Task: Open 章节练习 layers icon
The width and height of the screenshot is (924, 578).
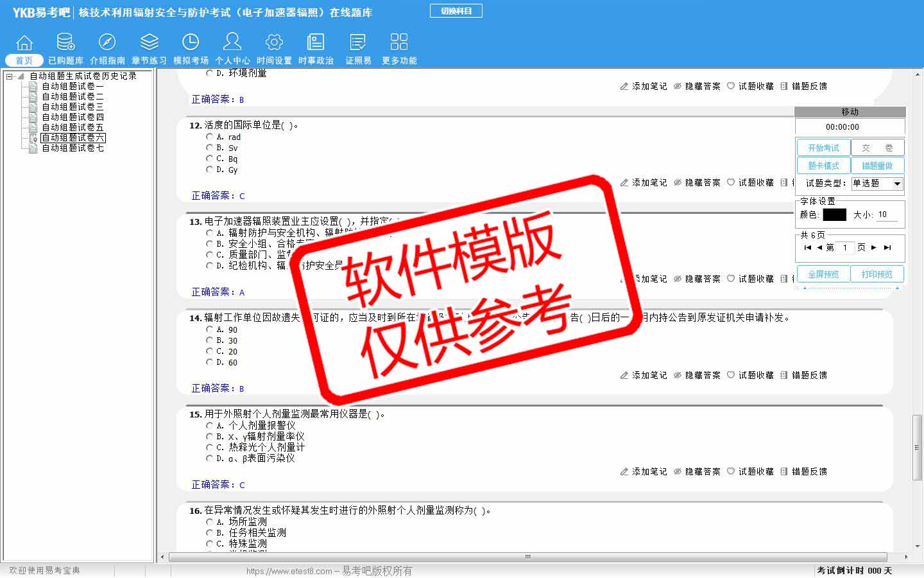Action: coord(149,42)
